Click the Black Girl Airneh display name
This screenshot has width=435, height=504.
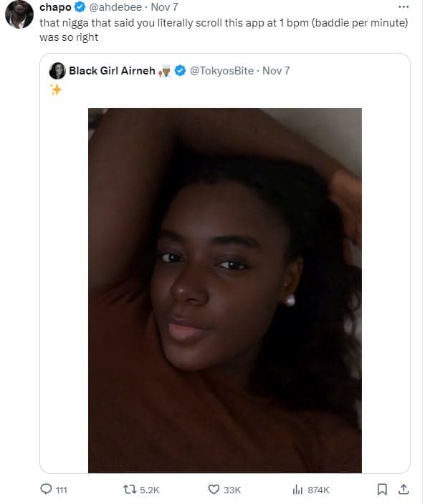tap(112, 71)
